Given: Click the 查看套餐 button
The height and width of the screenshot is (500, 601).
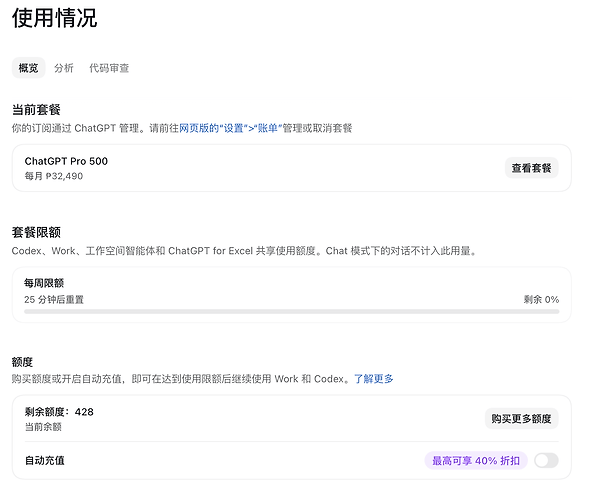Looking at the screenshot, I should [531, 168].
